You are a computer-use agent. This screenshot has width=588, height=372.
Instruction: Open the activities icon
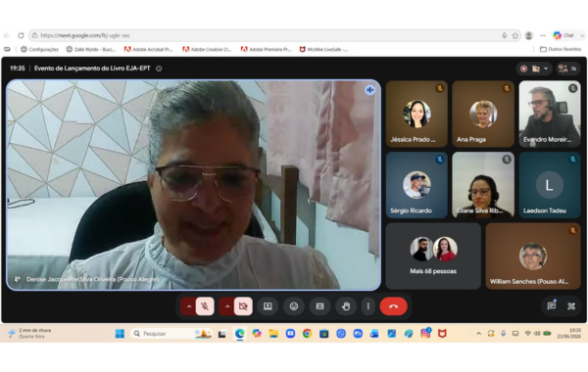[x=571, y=306]
